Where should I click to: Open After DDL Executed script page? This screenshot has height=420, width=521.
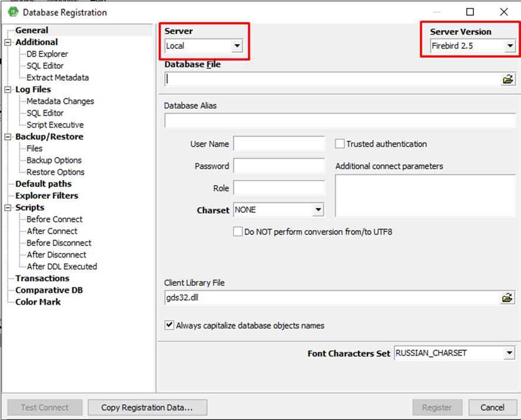click(x=62, y=266)
